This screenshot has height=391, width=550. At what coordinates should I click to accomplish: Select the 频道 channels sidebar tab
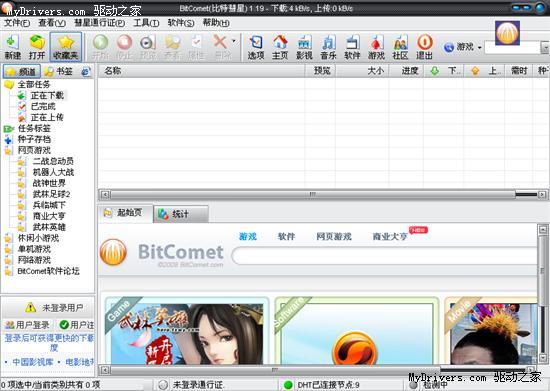[22, 72]
